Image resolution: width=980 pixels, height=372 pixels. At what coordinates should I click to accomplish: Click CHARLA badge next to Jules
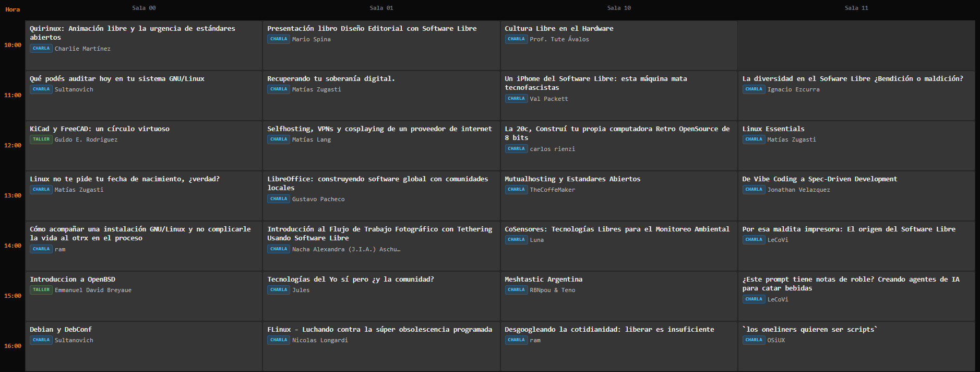(279, 290)
